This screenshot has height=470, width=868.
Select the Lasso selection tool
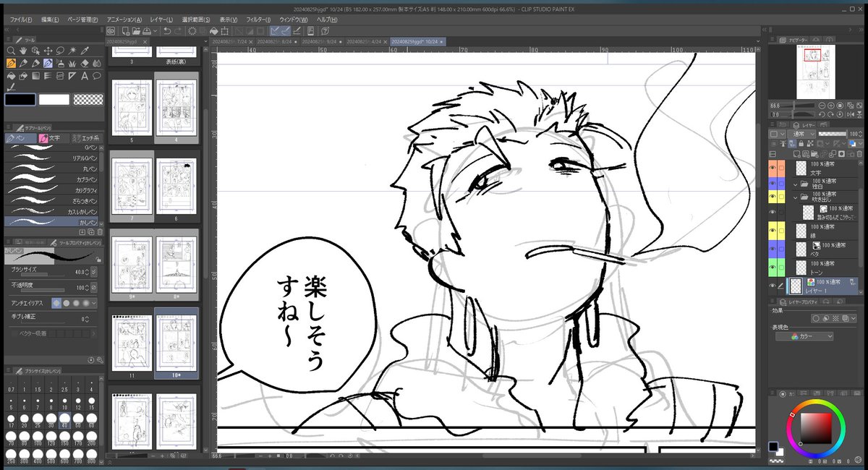[x=60, y=51]
